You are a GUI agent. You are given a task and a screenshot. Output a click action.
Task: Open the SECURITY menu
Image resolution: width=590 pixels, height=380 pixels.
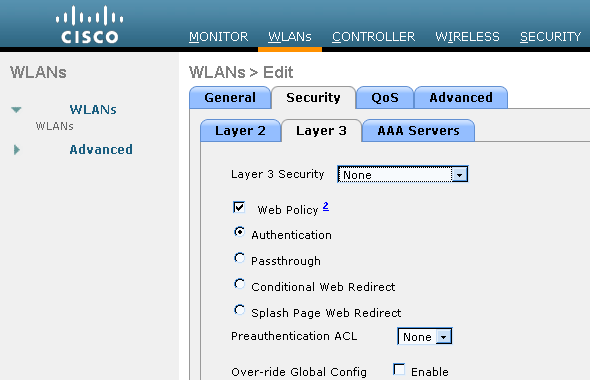[x=550, y=37]
